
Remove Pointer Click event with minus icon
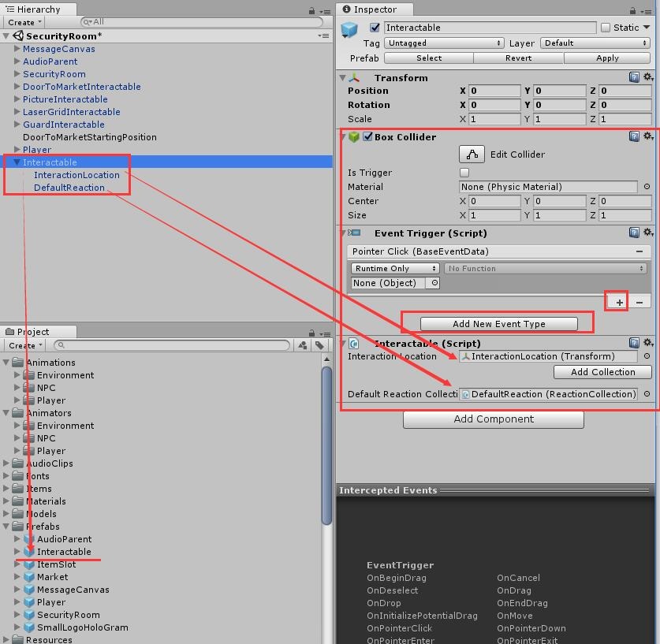[x=639, y=251]
